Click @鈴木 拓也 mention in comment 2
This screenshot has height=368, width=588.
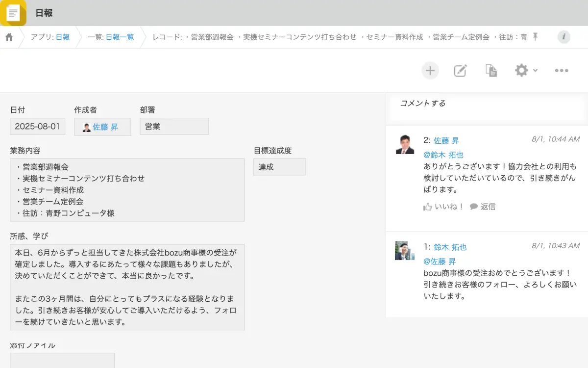[x=443, y=155]
